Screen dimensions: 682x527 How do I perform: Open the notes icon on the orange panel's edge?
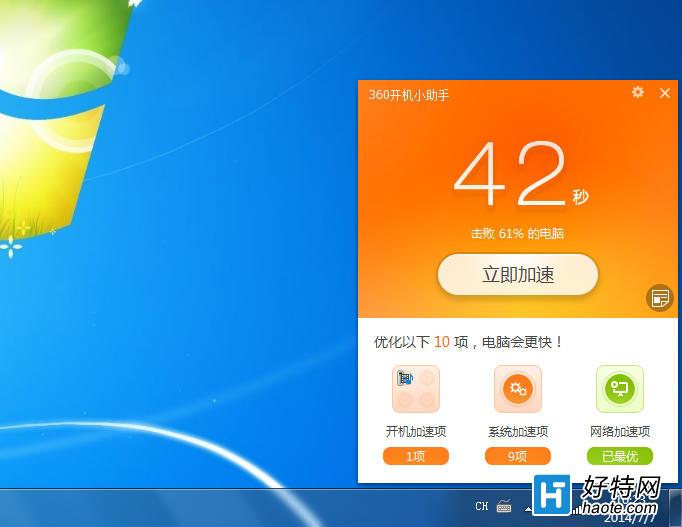tap(659, 298)
